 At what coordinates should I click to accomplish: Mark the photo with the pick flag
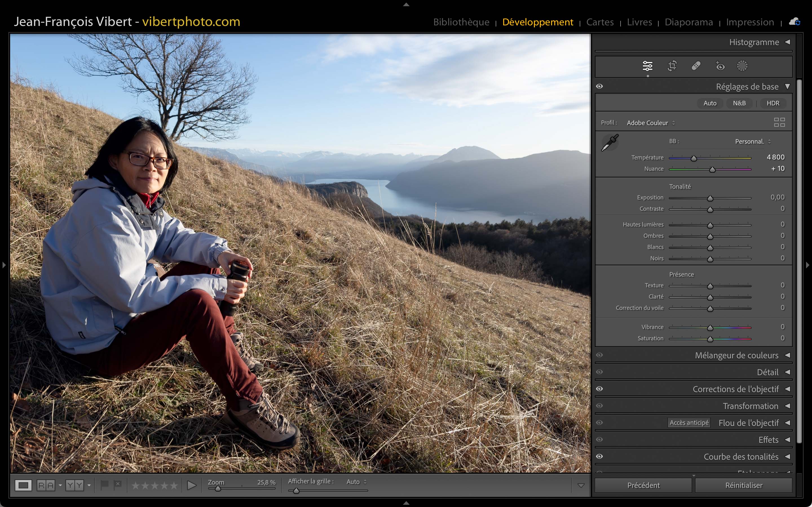104,485
